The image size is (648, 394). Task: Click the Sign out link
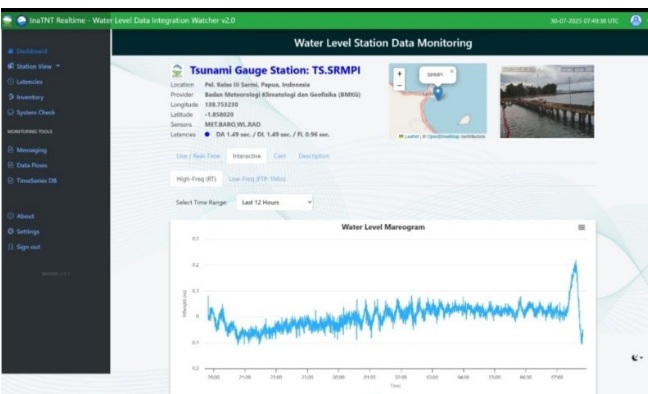pos(24,247)
